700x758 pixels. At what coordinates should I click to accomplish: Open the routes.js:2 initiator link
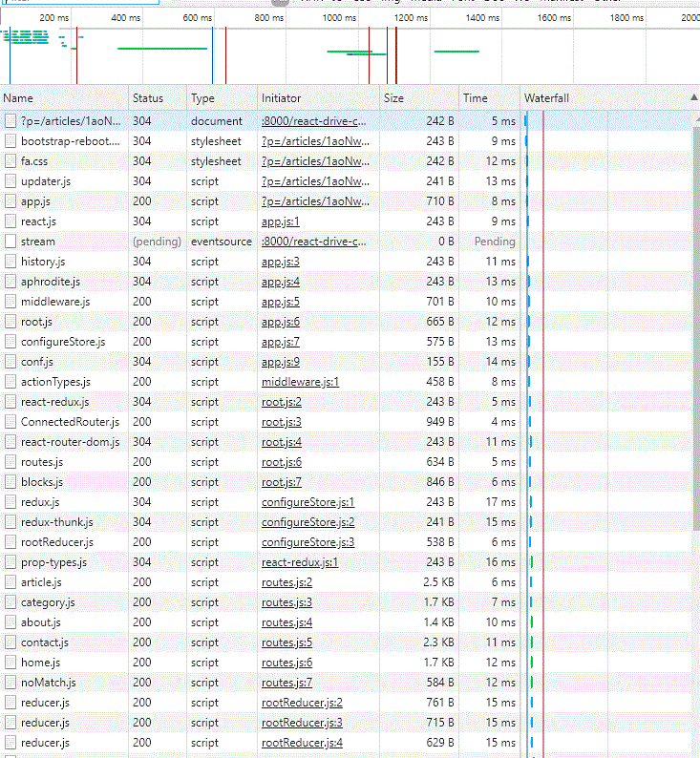pos(286,582)
